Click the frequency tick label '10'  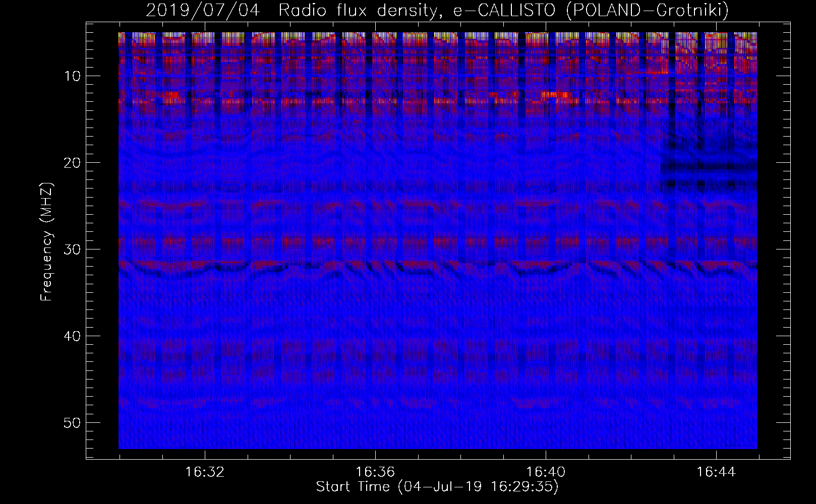click(x=72, y=76)
